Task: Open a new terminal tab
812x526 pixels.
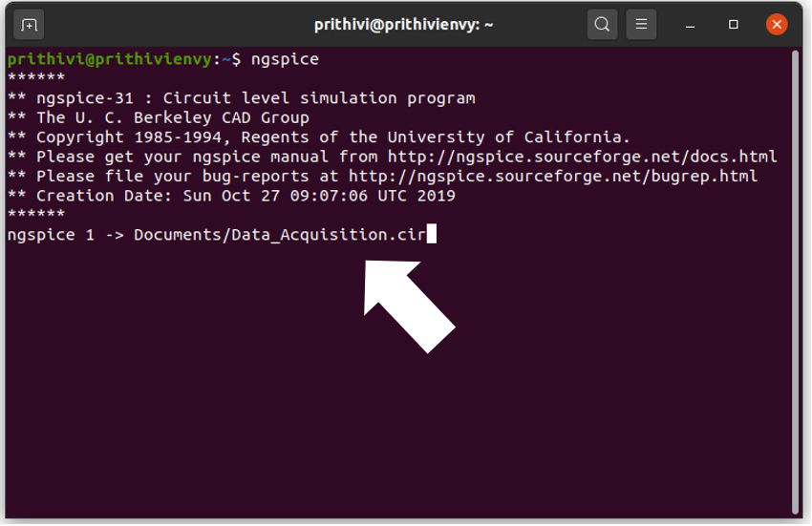Action: [x=29, y=24]
